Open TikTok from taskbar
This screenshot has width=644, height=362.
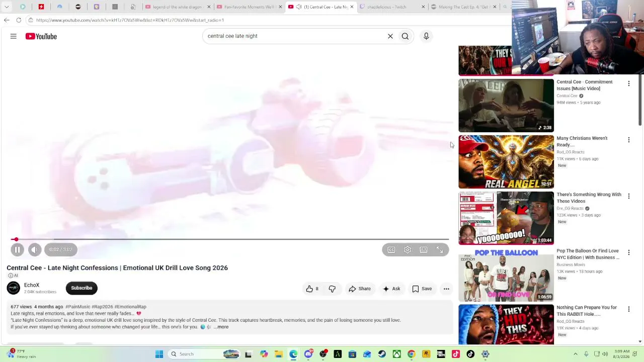(x=470, y=354)
